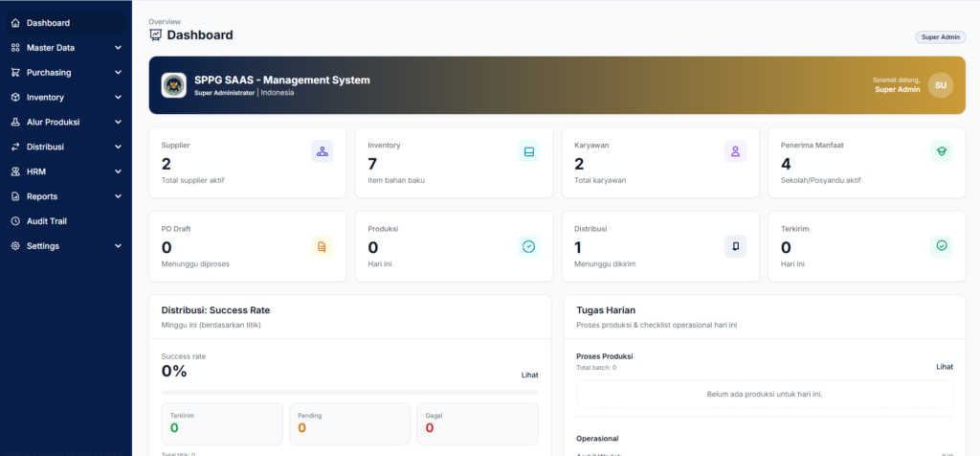Click the Karyawan card user icon

(x=735, y=151)
